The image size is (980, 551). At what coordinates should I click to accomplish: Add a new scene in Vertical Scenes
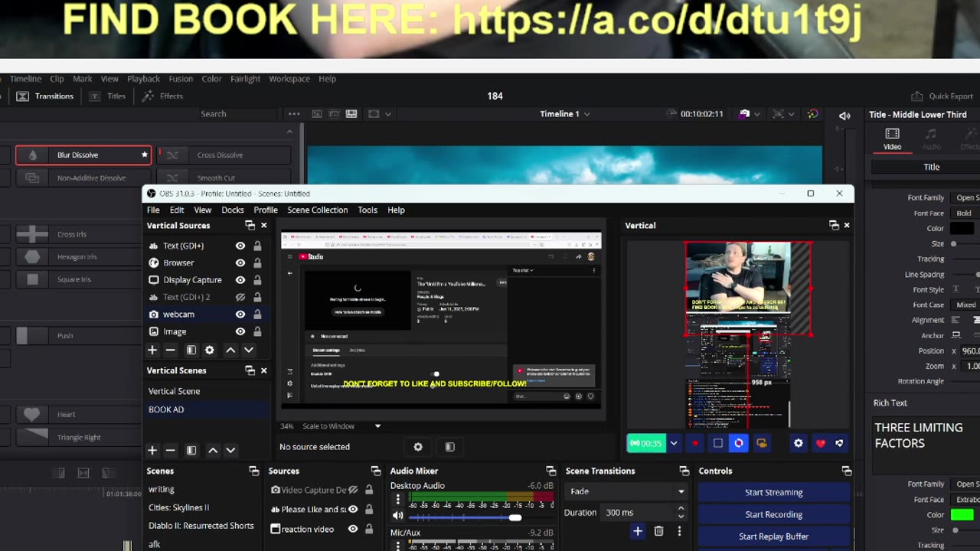152,450
